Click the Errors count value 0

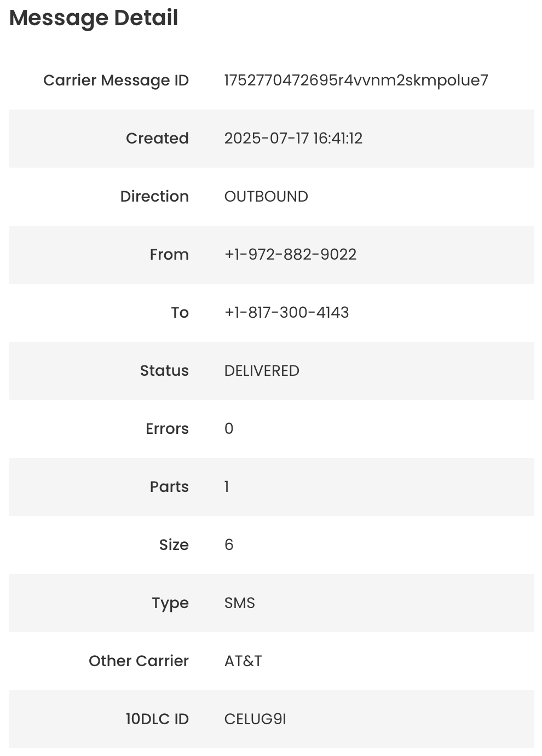pyautogui.click(x=229, y=429)
